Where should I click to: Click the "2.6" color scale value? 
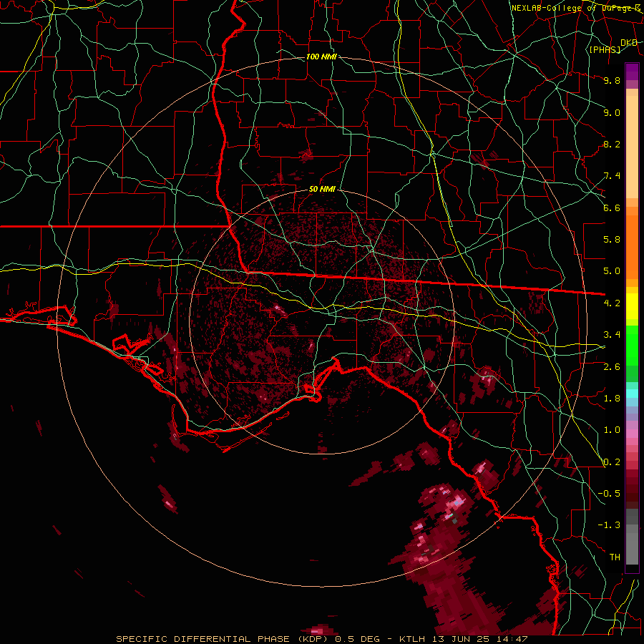point(612,367)
